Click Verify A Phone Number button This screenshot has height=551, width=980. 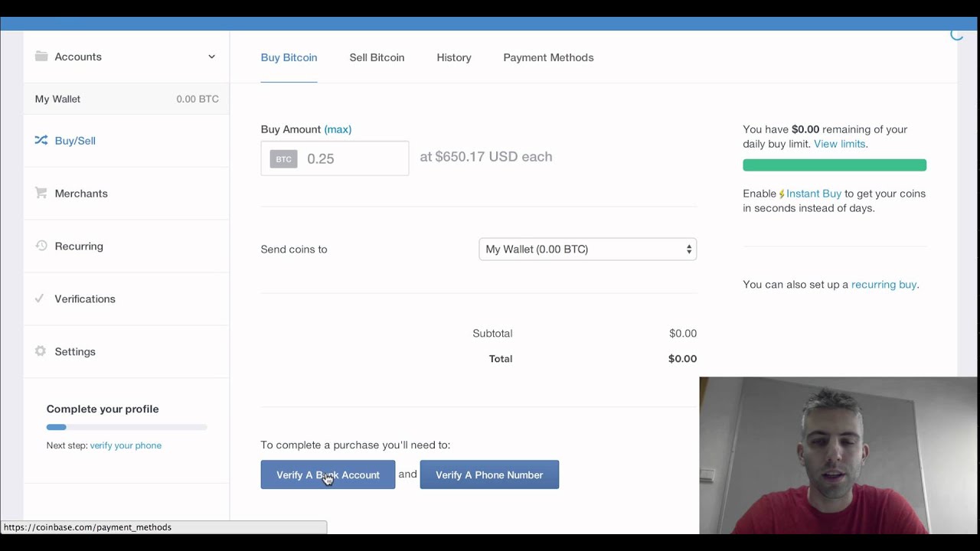(489, 474)
